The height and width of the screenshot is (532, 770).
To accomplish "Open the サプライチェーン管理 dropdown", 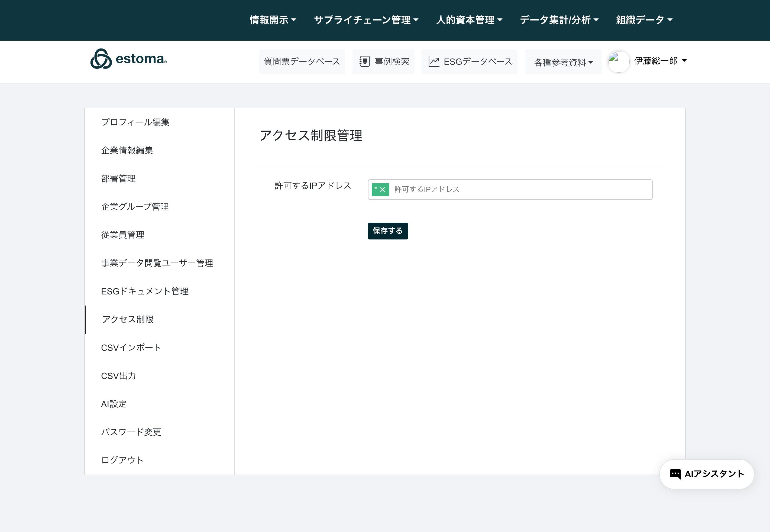I will tap(366, 20).
